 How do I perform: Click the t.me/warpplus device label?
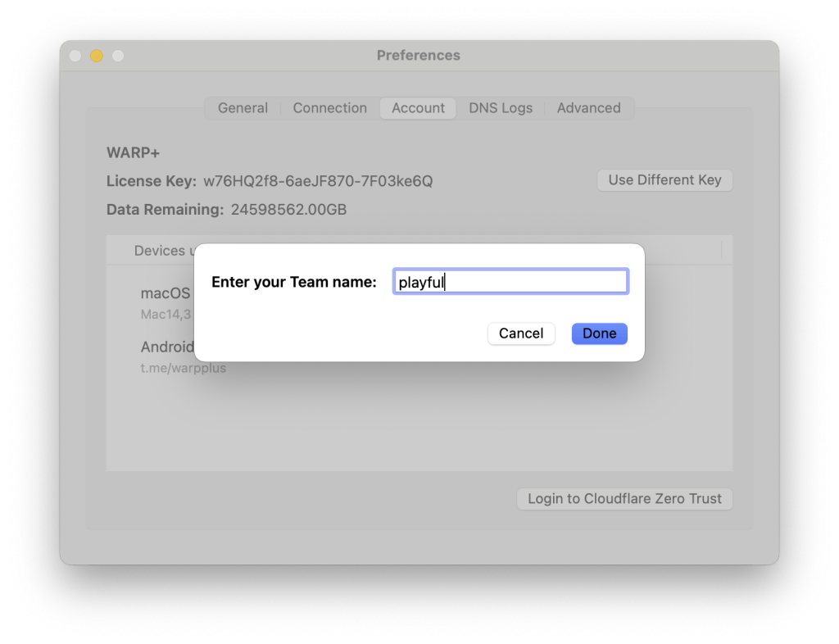pos(183,369)
